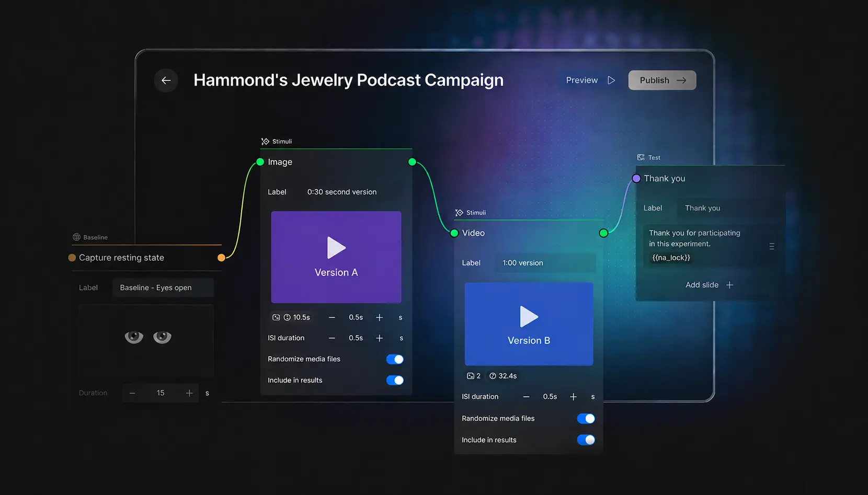Toggle Image Randomize media files switch
The image size is (868, 495).
(395, 359)
